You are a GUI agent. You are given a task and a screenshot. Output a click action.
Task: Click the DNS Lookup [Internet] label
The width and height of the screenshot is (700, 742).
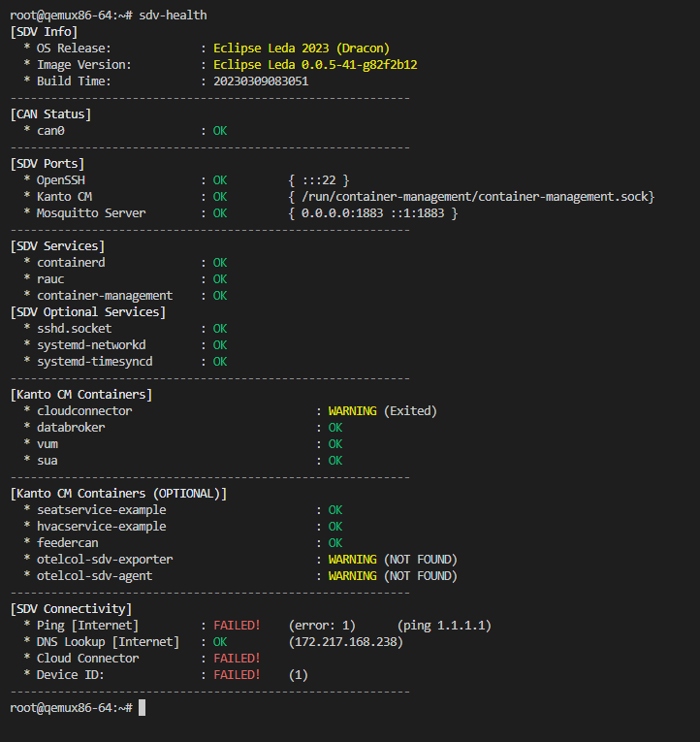[x=109, y=642]
